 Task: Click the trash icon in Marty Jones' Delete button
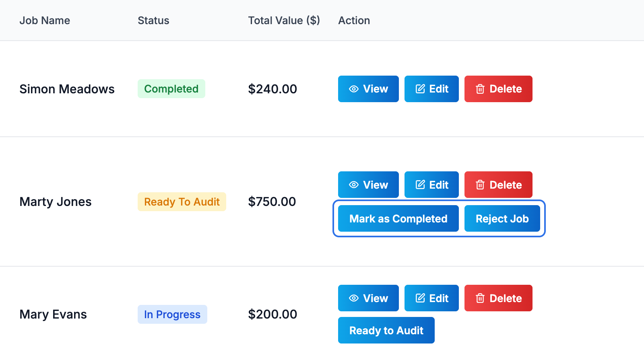tap(480, 185)
